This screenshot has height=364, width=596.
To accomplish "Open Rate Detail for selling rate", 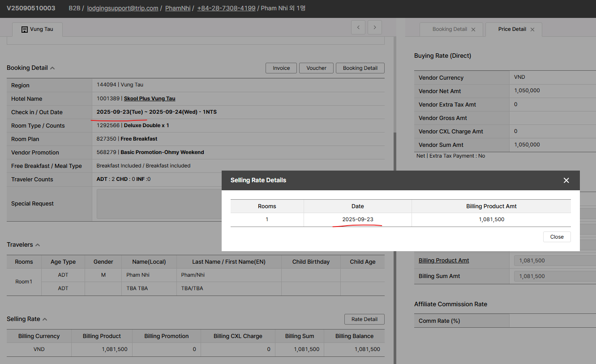I will tap(364, 319).
